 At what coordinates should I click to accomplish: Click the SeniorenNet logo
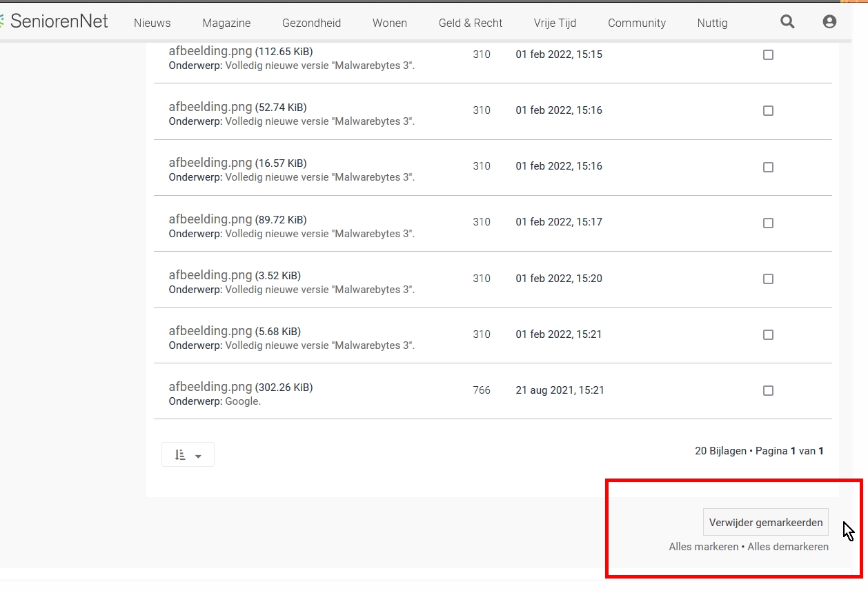click(55, 21)
